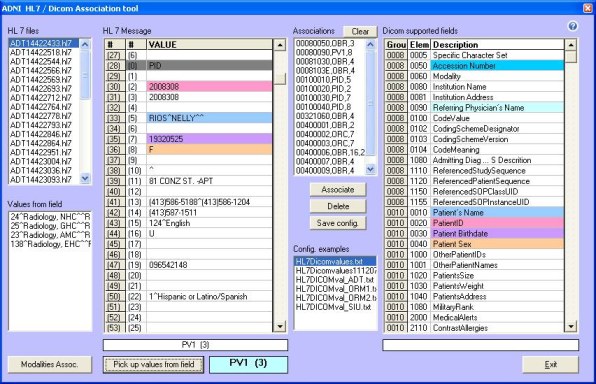Click the Dicom fields scroll down arrow
Screen dimensions: 596x384
tap(571, 326)
